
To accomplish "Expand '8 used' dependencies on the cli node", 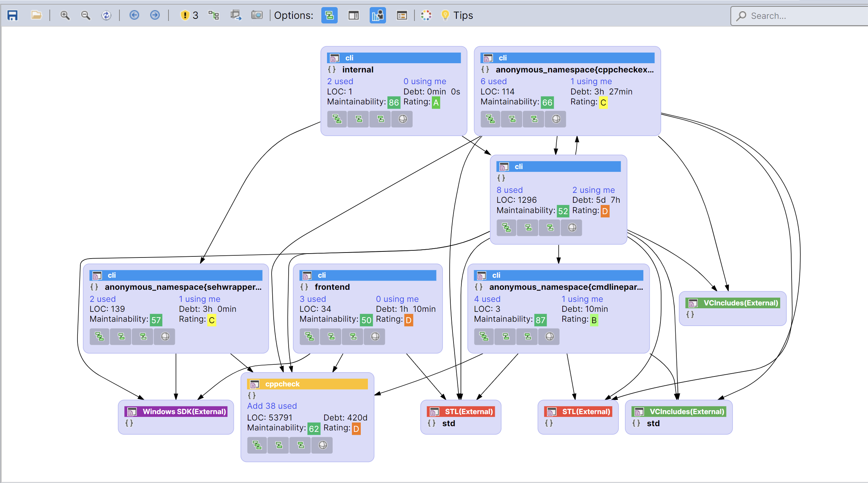I will pos(510,190).
